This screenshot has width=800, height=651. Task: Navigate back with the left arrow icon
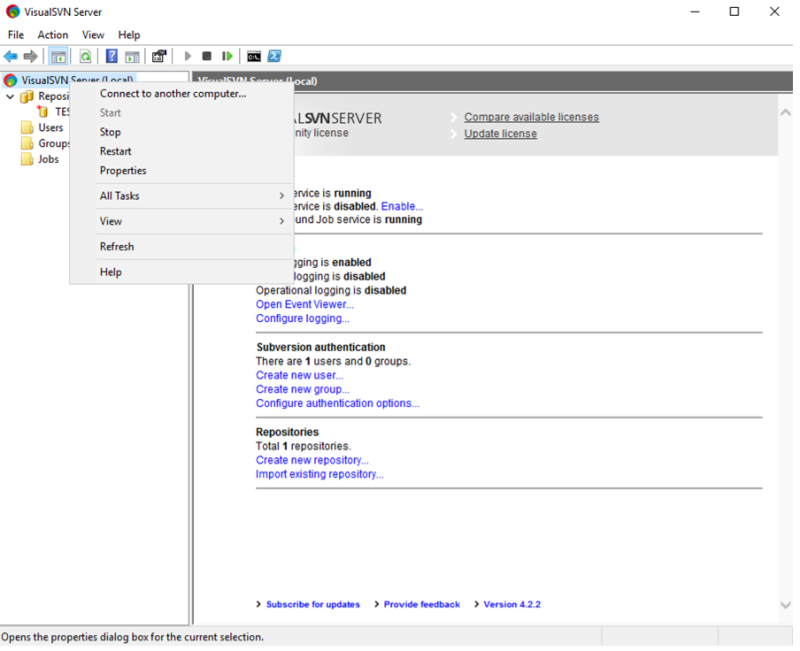pyautogui.click(x=10, y=57)
